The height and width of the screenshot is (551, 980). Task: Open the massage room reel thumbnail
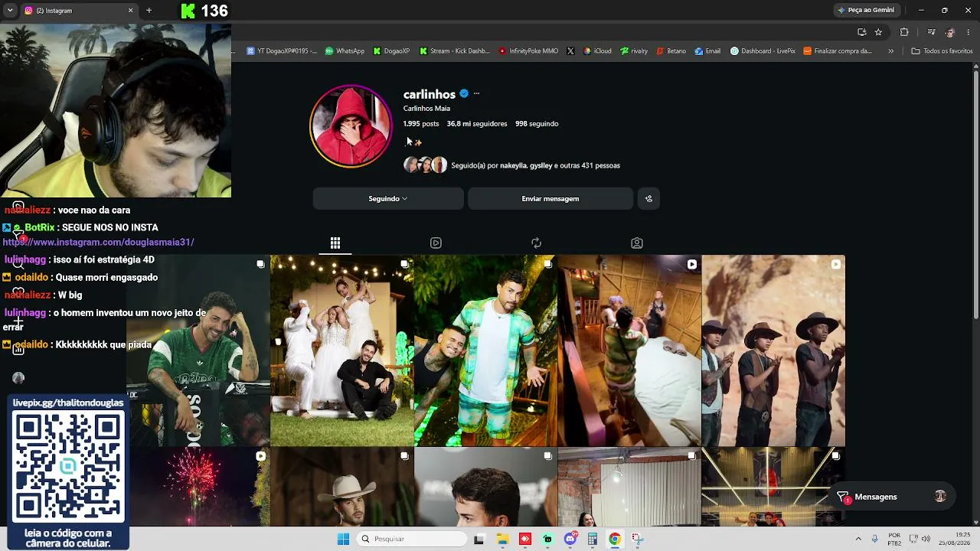[629, 350]
